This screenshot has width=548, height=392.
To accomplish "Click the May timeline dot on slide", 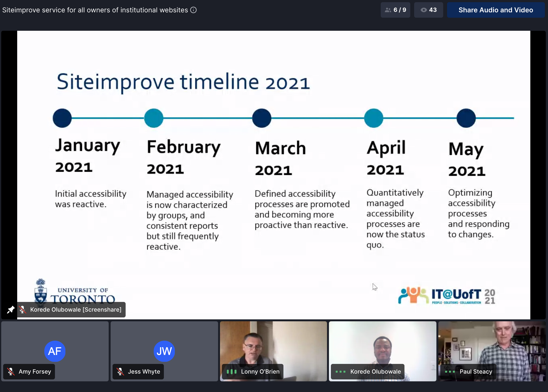I will click(x=466, y=118).
